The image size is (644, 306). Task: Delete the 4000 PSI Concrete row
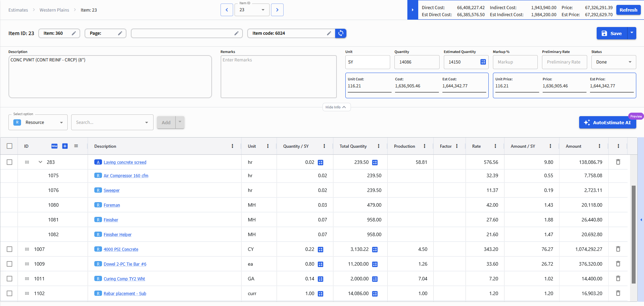pyautogui.click(x=618, y=249)
